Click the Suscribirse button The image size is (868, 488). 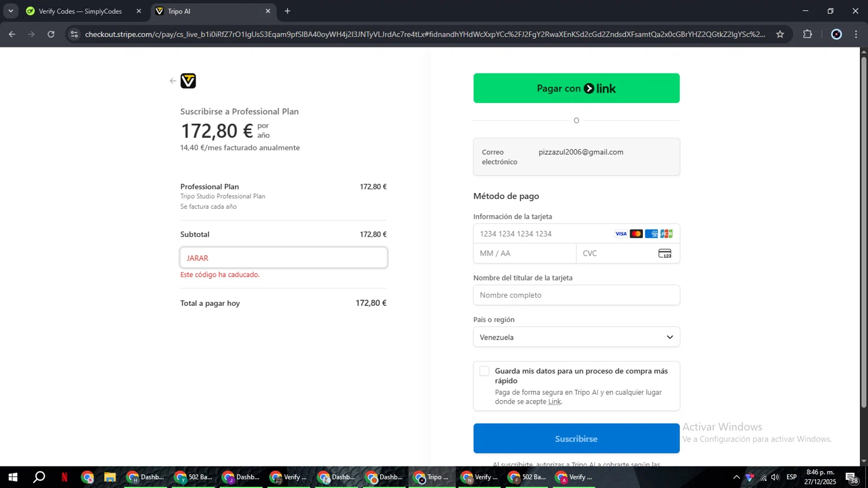pyautogui.click(x=576, y=438)
